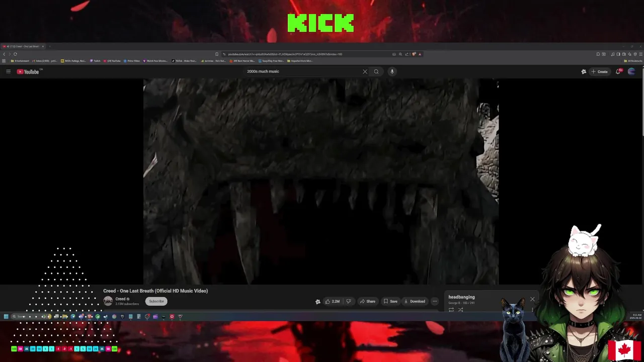Save the video to a playlist
The image size is (644, 362).
tap(390, 301)
